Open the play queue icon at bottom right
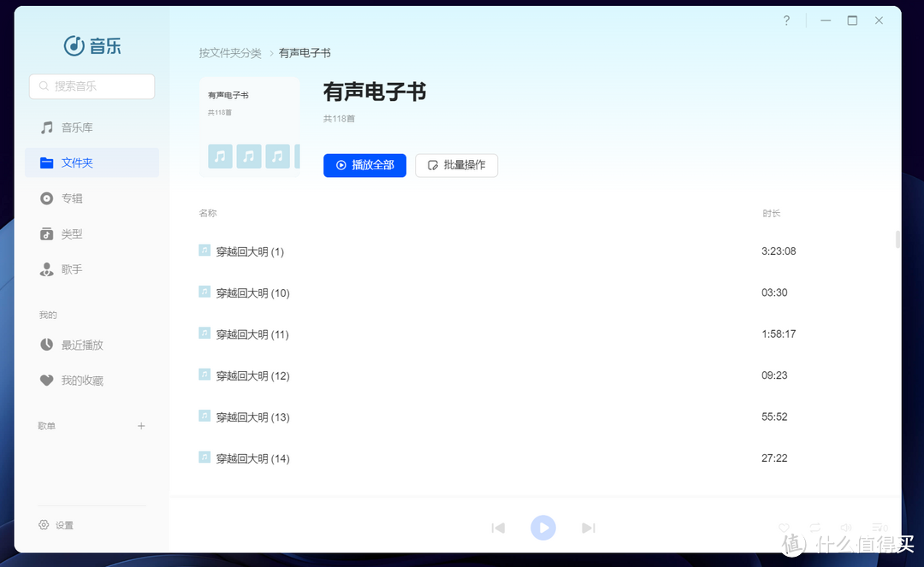The image size is (924, 567). (x=880, y=528)
